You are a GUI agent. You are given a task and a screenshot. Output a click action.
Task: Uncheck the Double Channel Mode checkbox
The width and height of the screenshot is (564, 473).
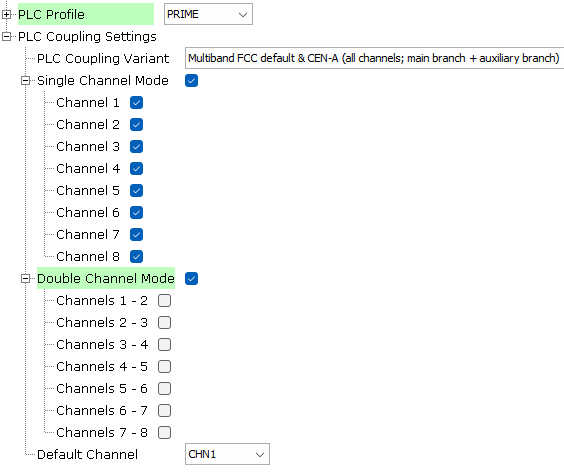click(x=191, y=278)
